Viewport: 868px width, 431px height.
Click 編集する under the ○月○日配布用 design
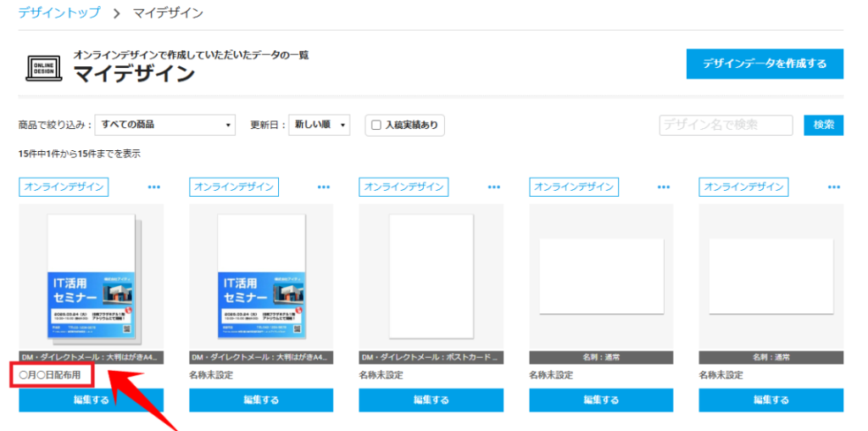click(92, 400)
